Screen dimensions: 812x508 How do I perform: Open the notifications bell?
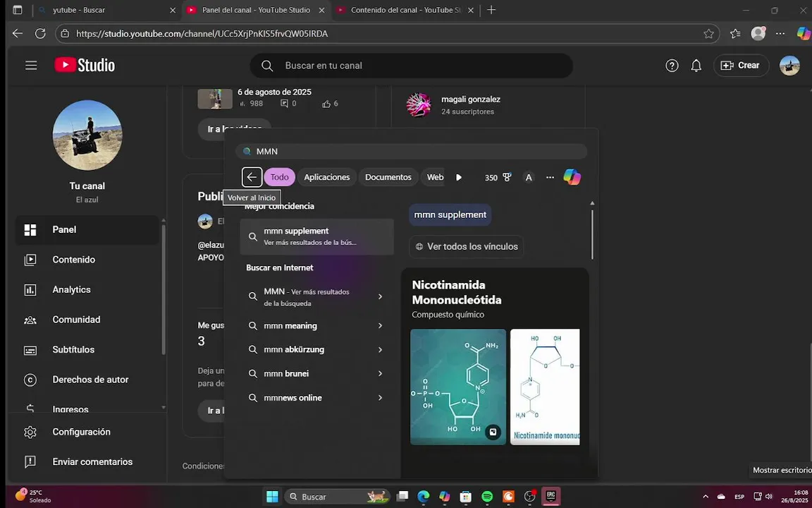pyautogui.click(x=696, y=66)
